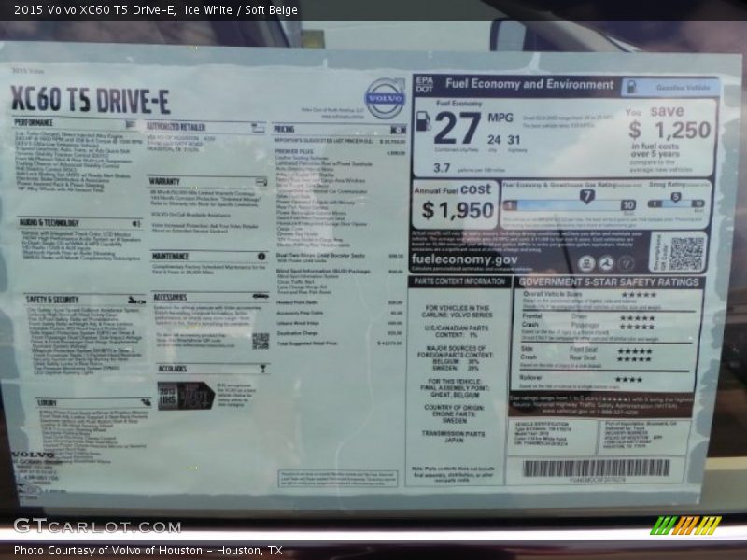
Task: Click the 24 city MPG value
Action: (x=494, y=139)
